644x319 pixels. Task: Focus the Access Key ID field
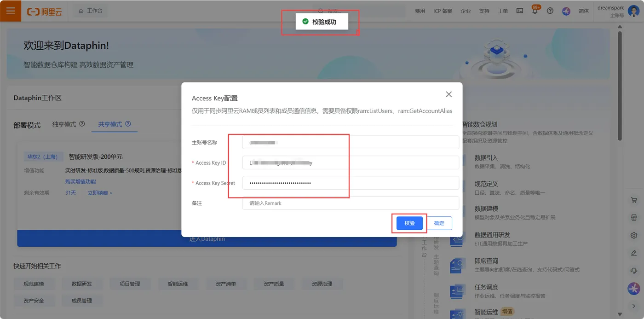[351, 162]
